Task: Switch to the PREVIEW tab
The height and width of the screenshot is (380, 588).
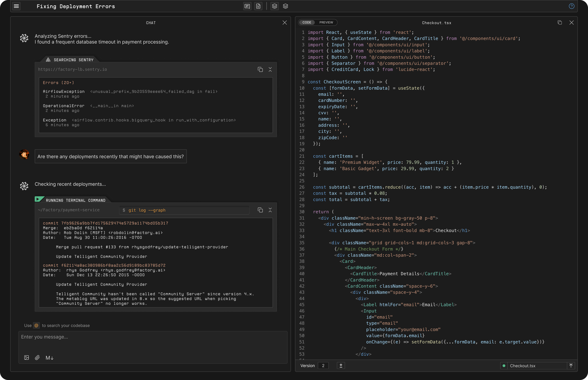Action: click(x=326, y=22)
